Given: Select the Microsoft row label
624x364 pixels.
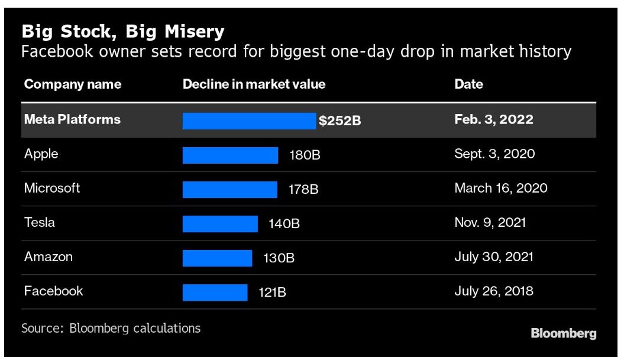Looking at the screenshot, I should pyautogui.click(x=52, y=188).
